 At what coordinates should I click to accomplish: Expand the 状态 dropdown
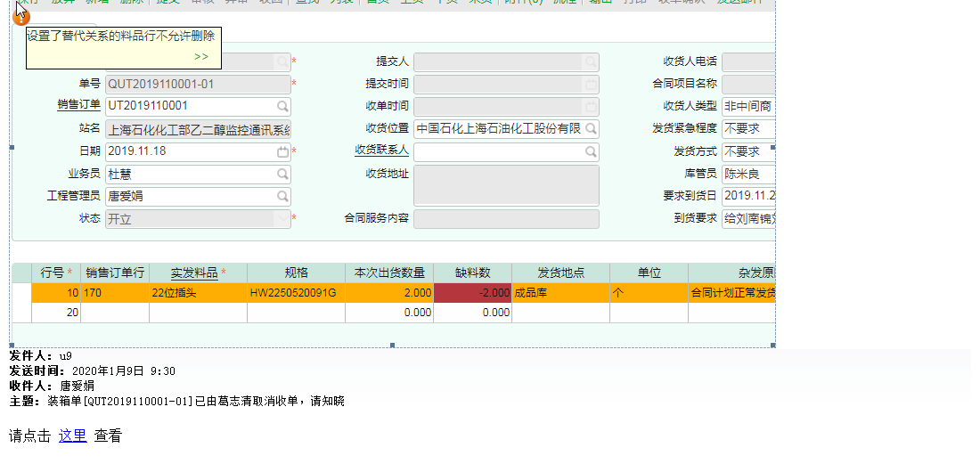coord(282,218)
